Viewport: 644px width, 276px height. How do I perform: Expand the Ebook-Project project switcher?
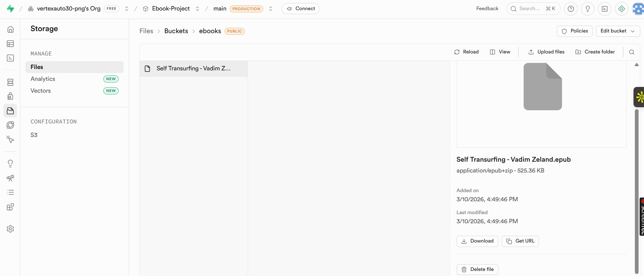click(x=198, y=9)
